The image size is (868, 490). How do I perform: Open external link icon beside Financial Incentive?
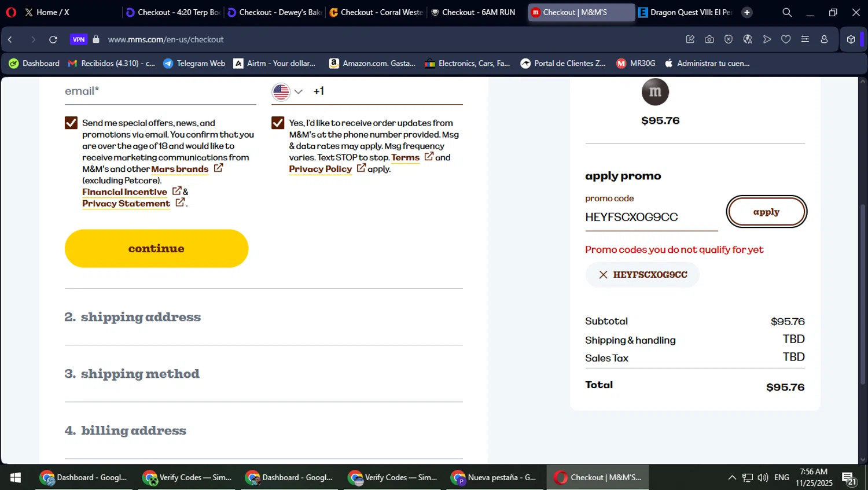click(x=176, y=190)
